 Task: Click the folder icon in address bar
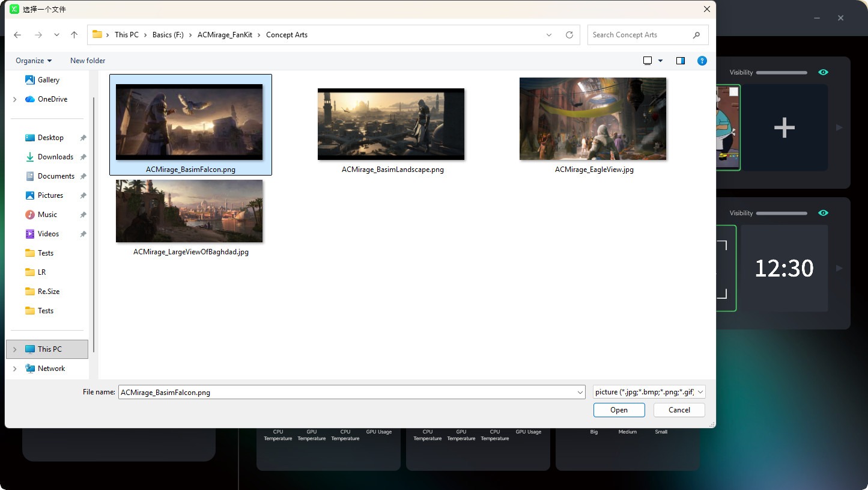point(97,34)
